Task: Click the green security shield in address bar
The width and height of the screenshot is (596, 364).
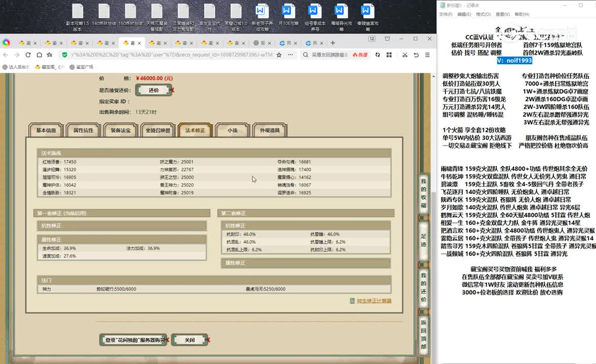Action: (65, 55)
